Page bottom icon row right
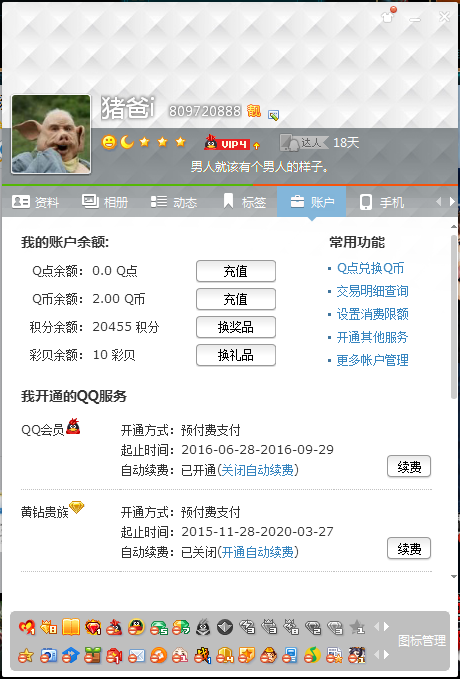 click(386, 654)
